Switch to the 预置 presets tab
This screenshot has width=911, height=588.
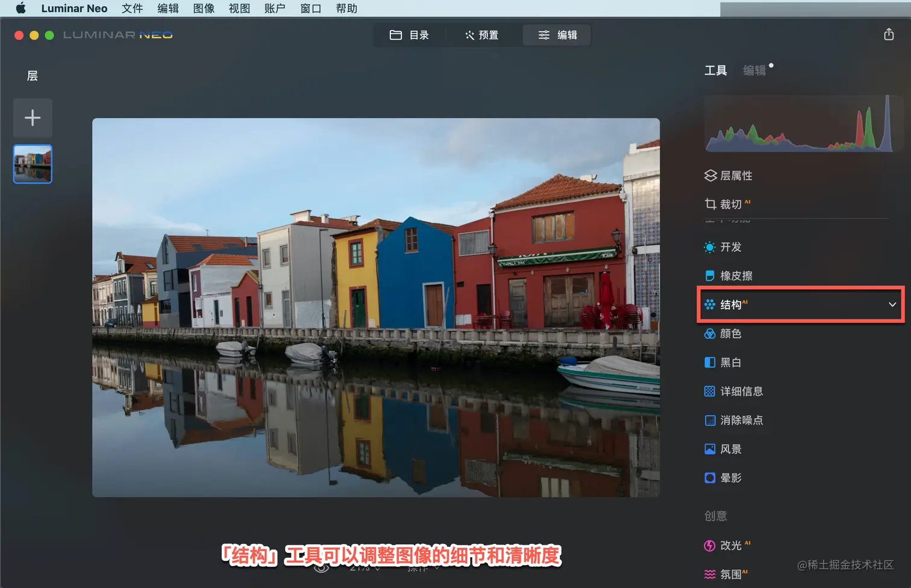point(481,35)
